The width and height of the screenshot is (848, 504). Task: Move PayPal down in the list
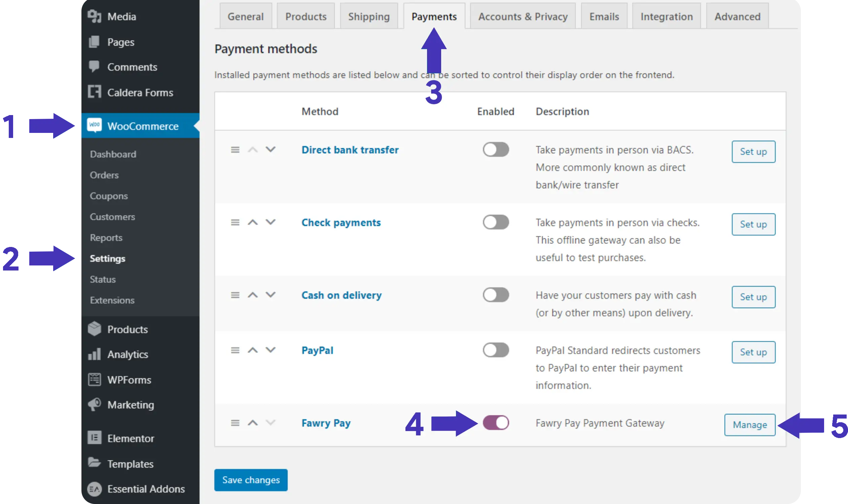click(x=270, y=350)
